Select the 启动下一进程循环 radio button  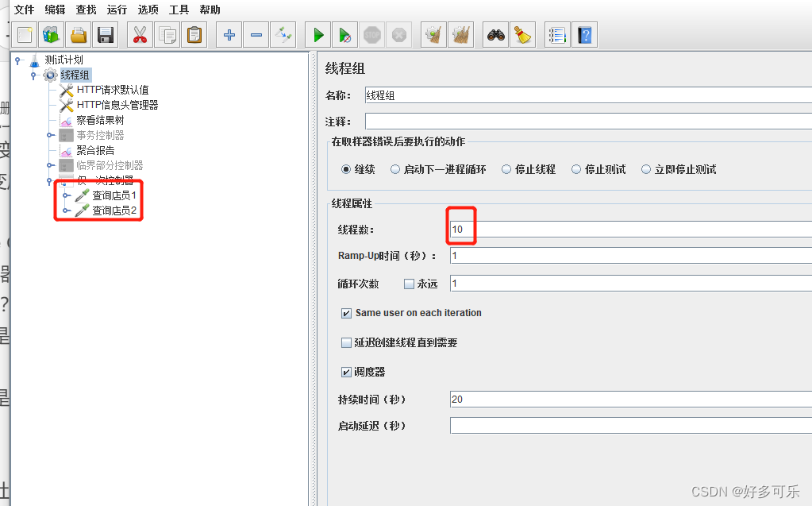pyautogui.click(x=395, y=169)
